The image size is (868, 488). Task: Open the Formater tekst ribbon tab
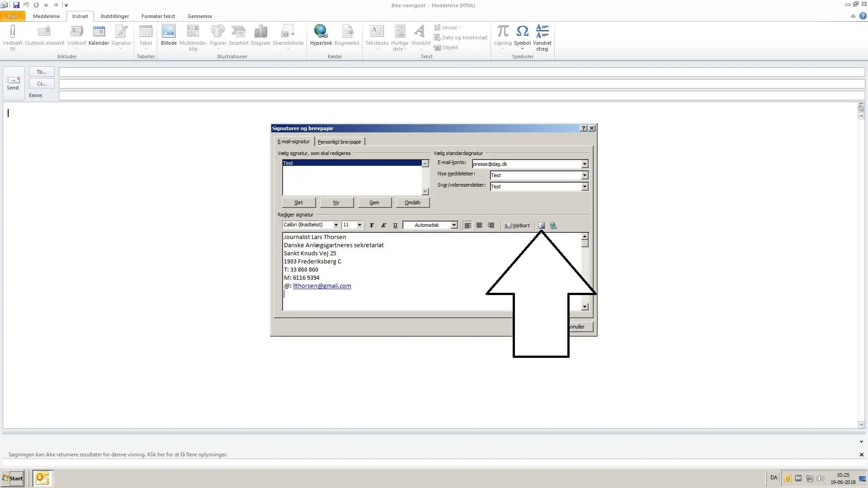click(x=158, y=16)
